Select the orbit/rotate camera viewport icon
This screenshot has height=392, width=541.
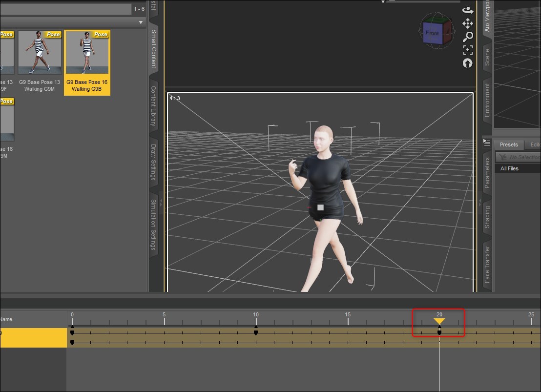click(467, 10)
